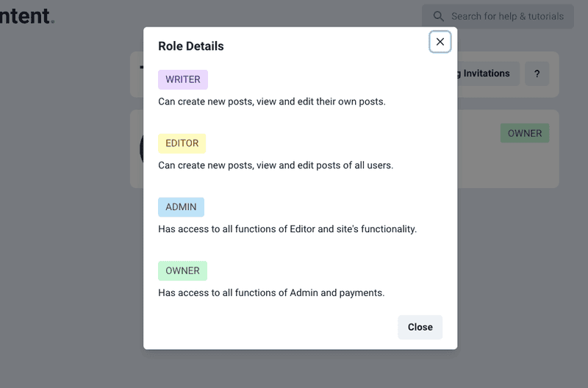Screen dimensions: 588x388
Task: Click the magnifier icon in the search bar
Action: coord(439,16)
